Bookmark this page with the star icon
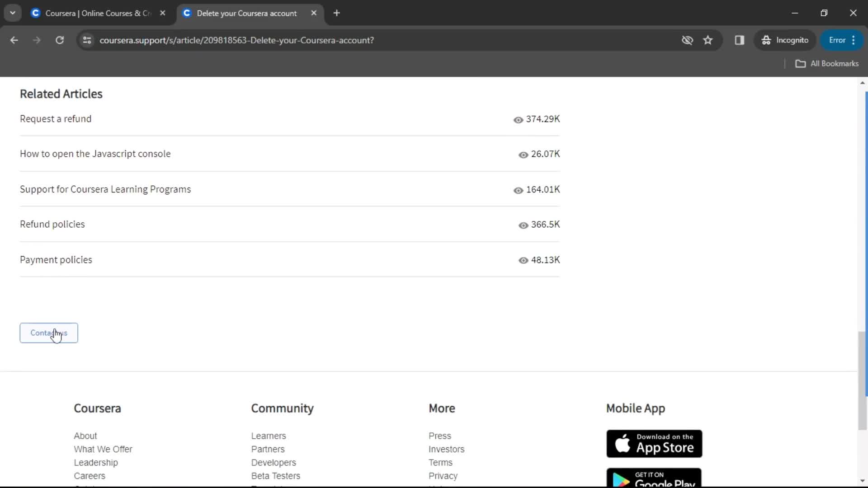The width and height of the screenshot is (868, 488). [708, 40]
